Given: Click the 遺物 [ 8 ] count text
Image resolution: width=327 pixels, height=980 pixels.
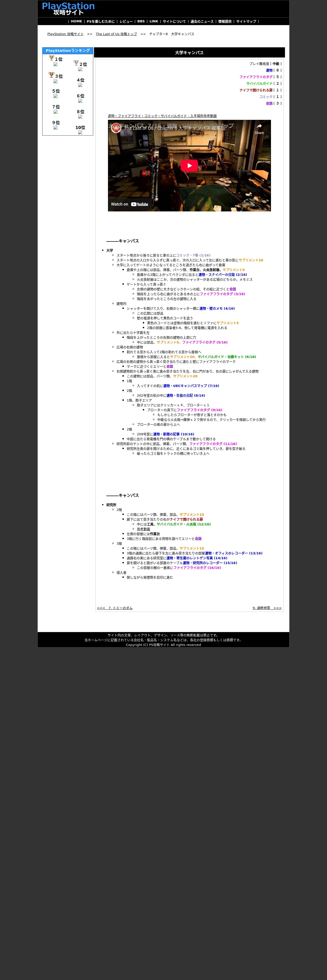Looking at the screenshot, I should (274, 70).
